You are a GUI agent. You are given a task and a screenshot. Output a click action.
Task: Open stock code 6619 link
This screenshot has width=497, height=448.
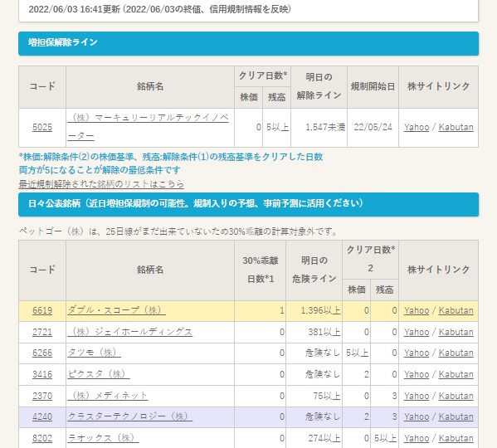tap(42, 310)
